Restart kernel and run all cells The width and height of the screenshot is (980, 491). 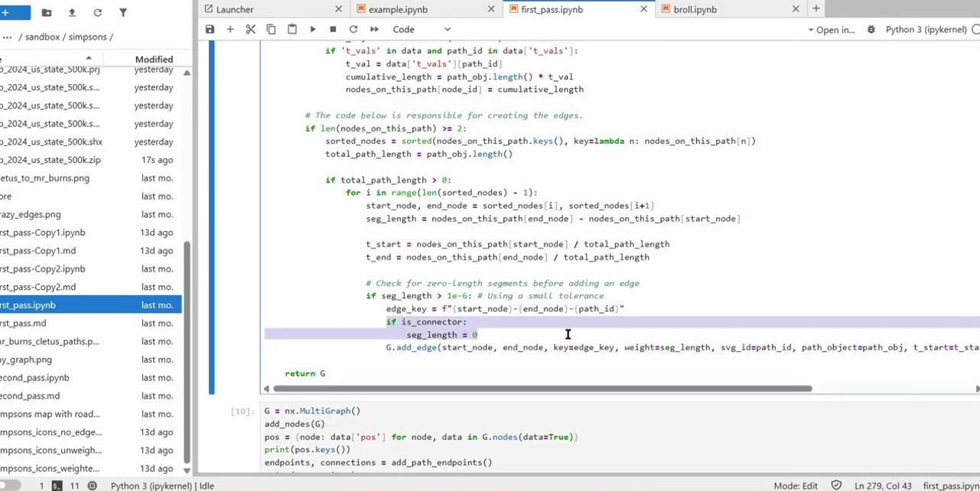pyautogui.click(x=373, y=29)
